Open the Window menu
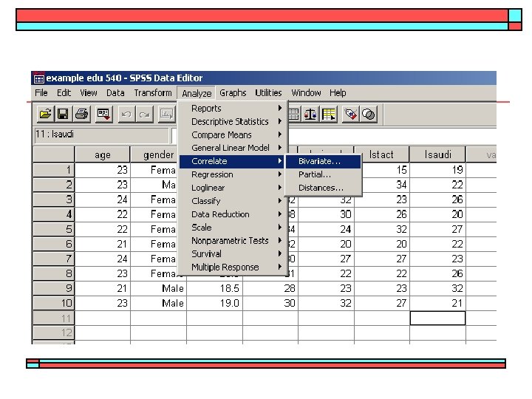 (306, 92)
